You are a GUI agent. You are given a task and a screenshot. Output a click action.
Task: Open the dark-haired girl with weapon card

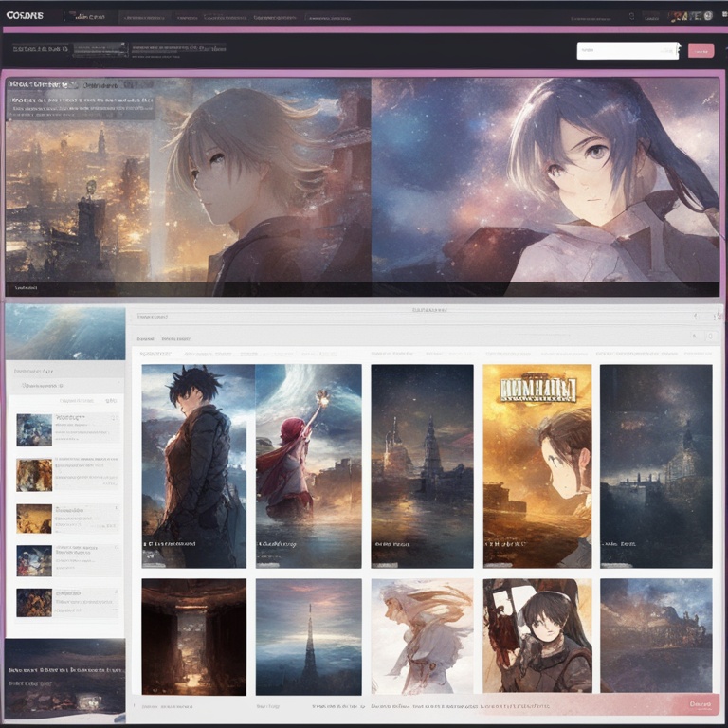(x=537, y=636)
